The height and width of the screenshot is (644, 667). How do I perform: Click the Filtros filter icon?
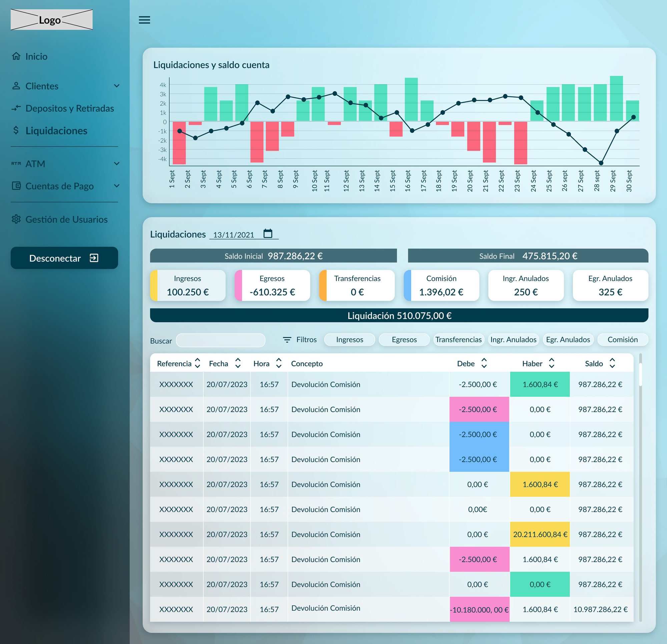pos(287,340)
